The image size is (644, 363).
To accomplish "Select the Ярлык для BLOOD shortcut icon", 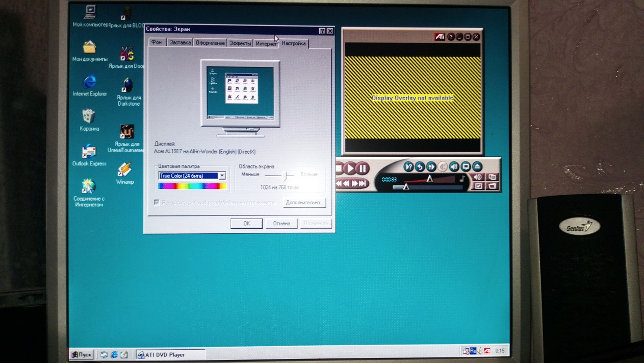I will click(127, 17).
